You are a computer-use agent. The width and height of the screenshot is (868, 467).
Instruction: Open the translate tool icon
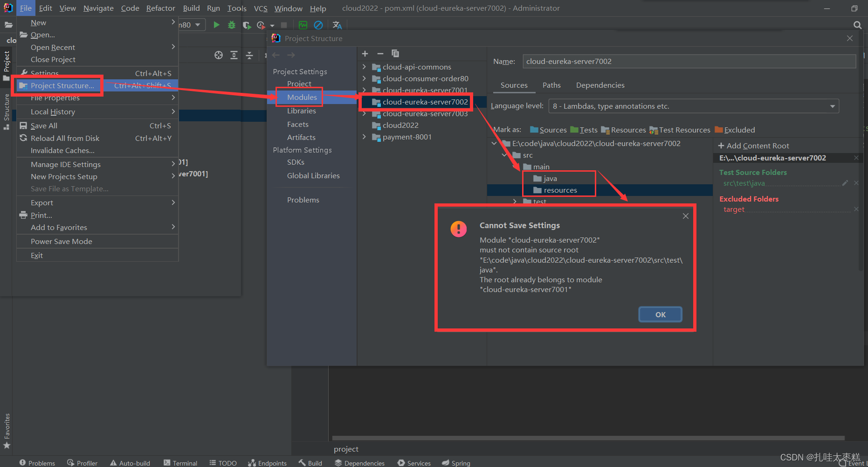337,25
